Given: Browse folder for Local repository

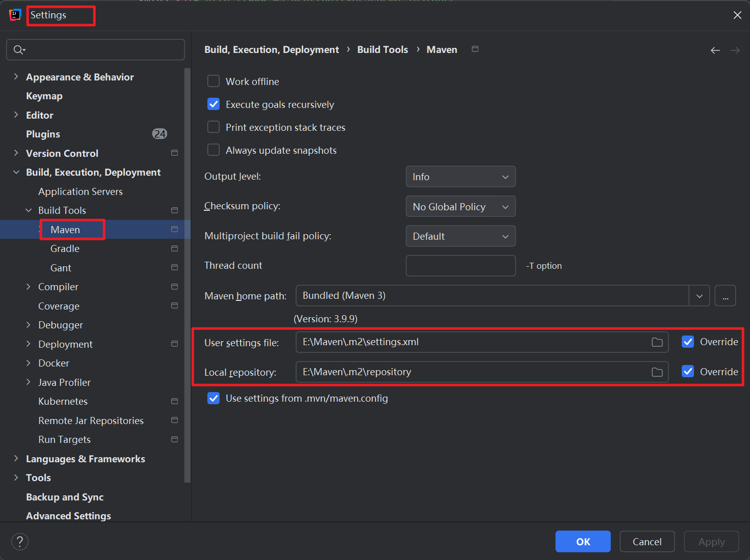Looking at the screenshot, I should pyautogui.click(x=657, y=372).
